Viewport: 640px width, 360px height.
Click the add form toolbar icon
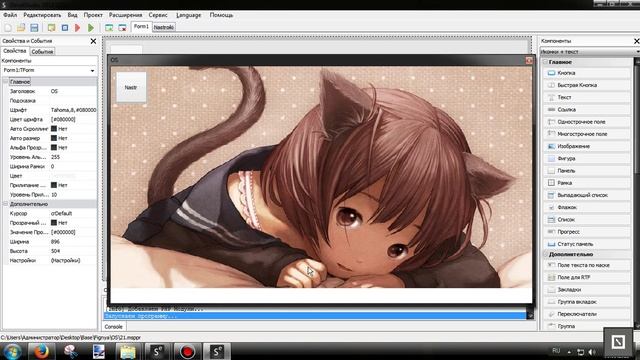pyautogui.click(x=109, y=27)
